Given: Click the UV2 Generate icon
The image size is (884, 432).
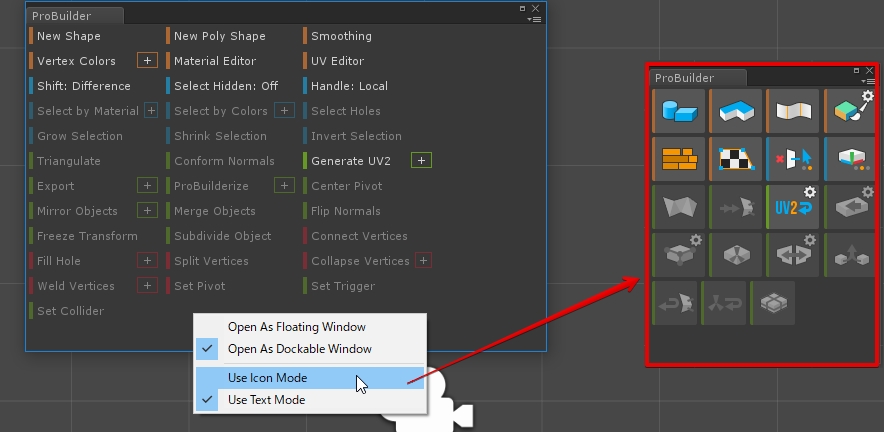Looking at the screenshot, I should (x=793, y=207).
